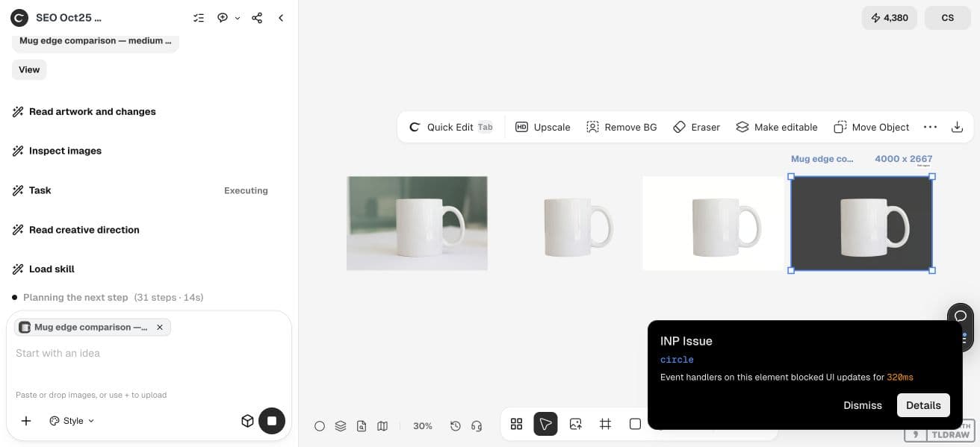The width and height of the screenshot is (980, 447).
Task: Expand the chevron next to the new chat icon
Action: click(238, 18)
